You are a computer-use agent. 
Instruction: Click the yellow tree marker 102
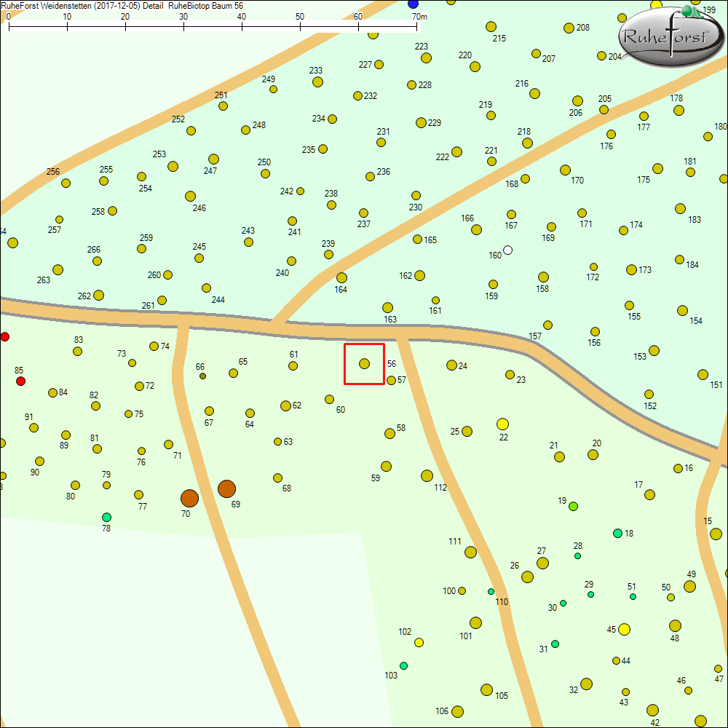[x=419, y=642]
